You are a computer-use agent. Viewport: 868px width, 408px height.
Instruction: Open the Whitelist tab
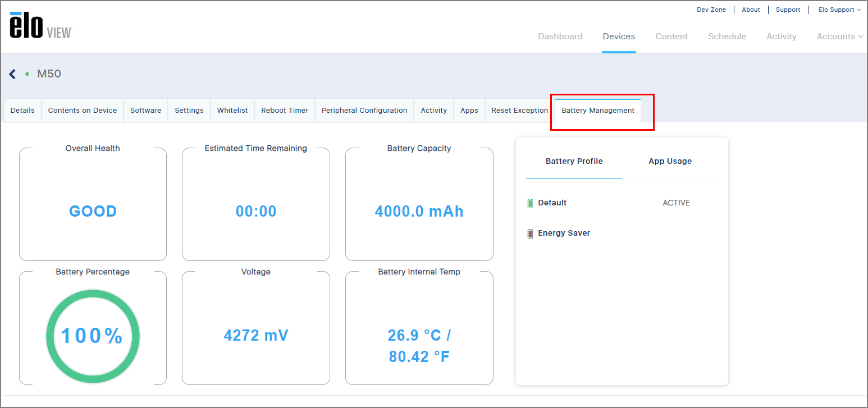pos(232,111)
